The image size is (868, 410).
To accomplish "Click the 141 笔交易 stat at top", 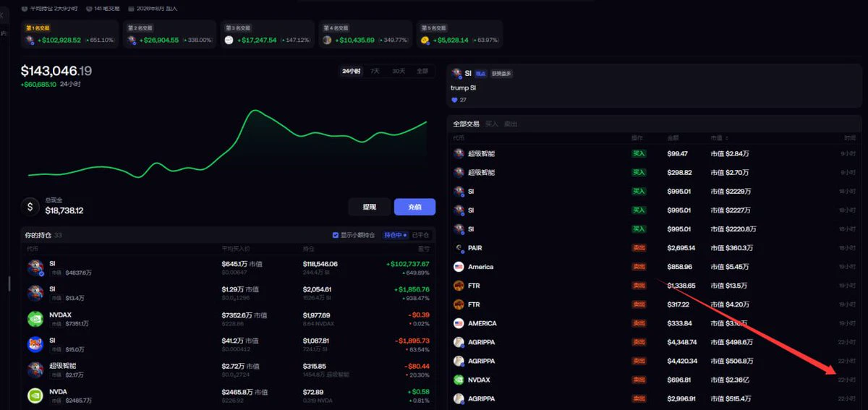I will 102,9.
